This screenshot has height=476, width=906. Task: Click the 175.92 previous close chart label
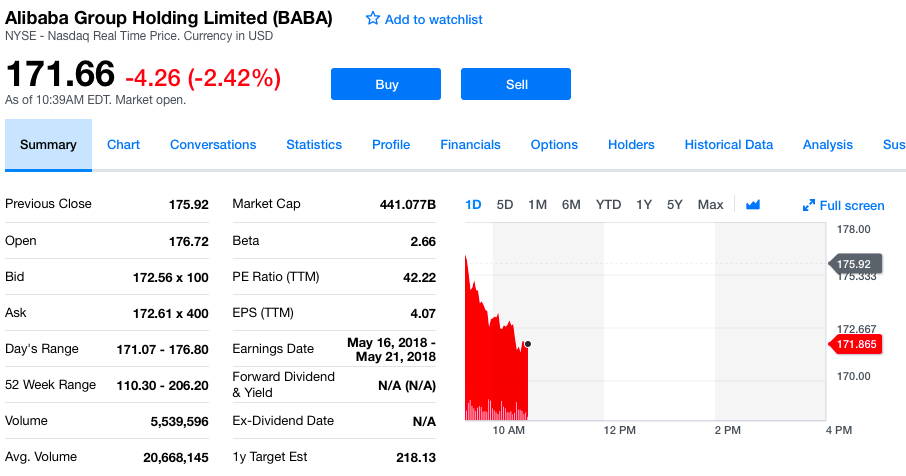coord(856,264)
